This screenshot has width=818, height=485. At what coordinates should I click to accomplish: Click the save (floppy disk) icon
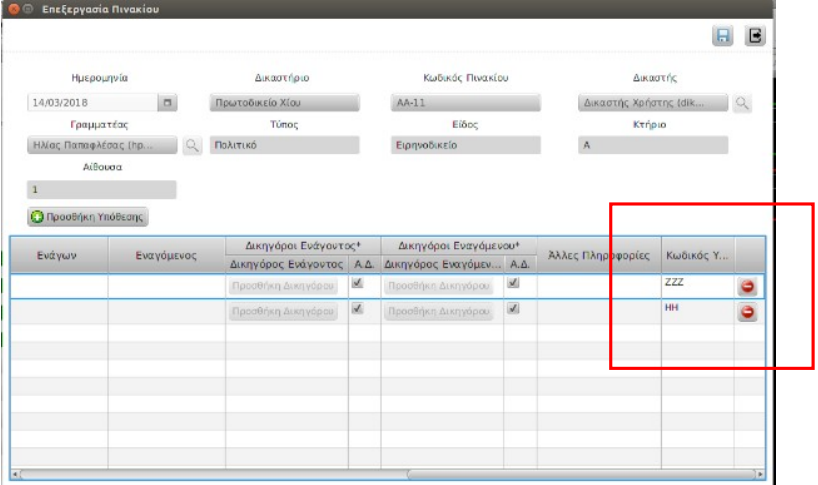coord(722,36)
